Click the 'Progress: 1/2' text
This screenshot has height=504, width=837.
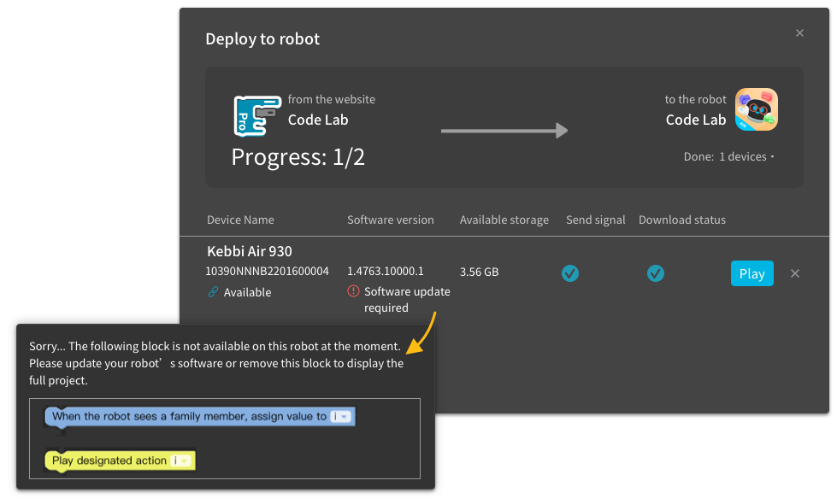(x=298, y=157)
